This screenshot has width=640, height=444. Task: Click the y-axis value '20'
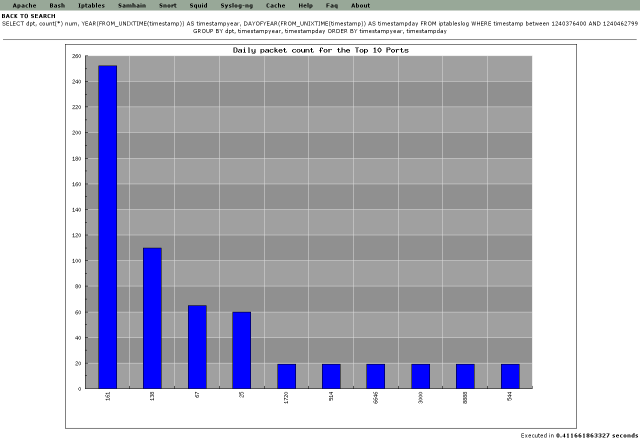[x=78, y=363]
